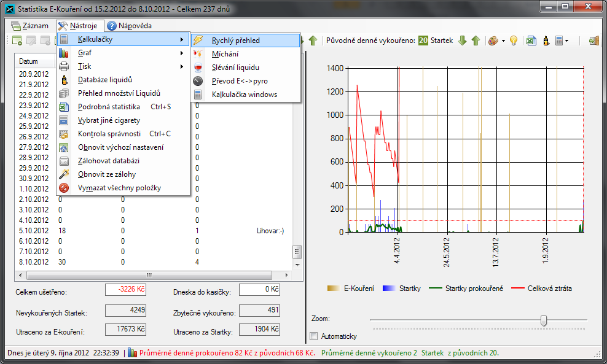Click calculator icon beside Kalkulačka windows

tap(198, 95)
